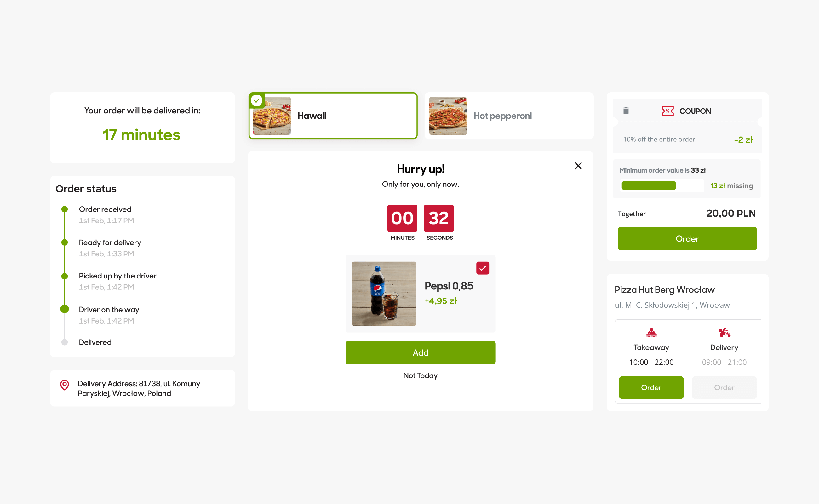Uncheck the Pepsi 0,85 checkbox
Image resolution: width=819 pixels, height=504 pixels.
[482, 268]
